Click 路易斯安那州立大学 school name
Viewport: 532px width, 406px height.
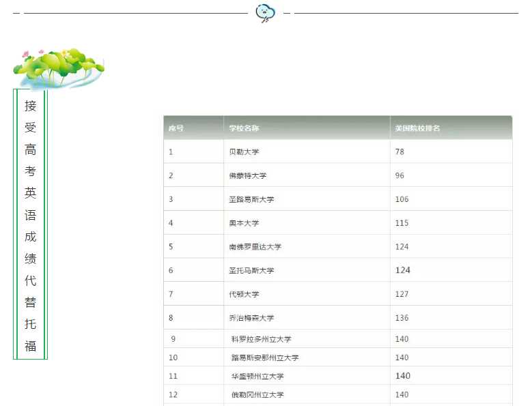click(x=265, y=358)
